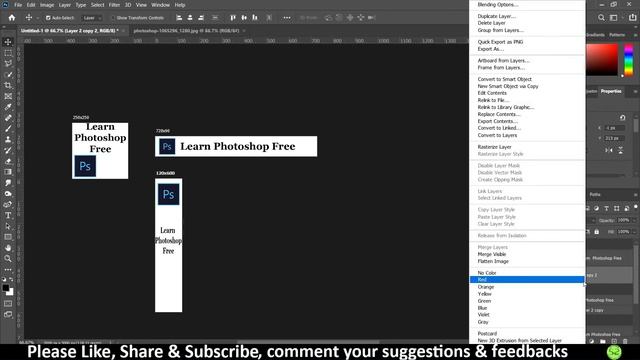This screenshot has height=360, width=640.
Task: Toggle Quick Mask mode
Action: pos(8,304)
